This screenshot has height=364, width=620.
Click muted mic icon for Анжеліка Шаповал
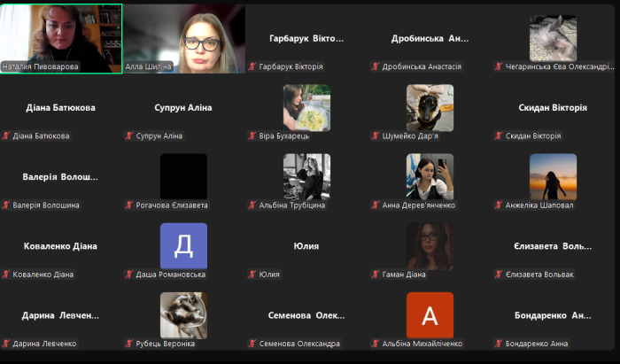click(499, 205)
